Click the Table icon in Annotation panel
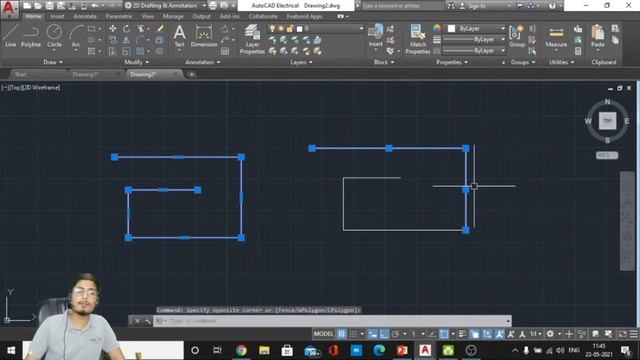This screenshot has width=640, height=360. pos(225,51)
